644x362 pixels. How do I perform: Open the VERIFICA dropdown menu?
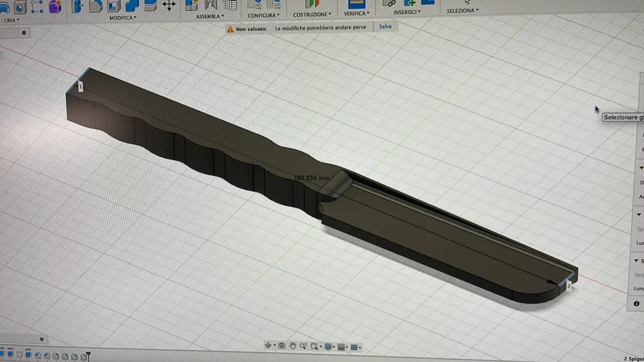tap(357, 13)
